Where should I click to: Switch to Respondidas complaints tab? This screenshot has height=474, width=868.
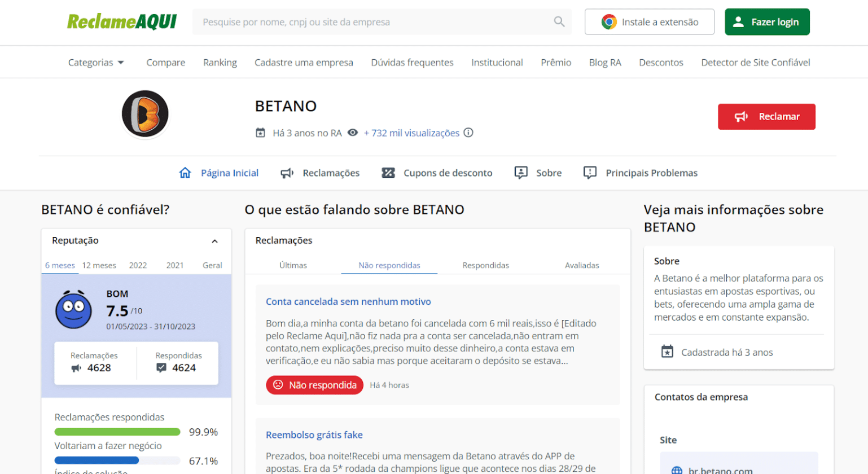point(485,265)
